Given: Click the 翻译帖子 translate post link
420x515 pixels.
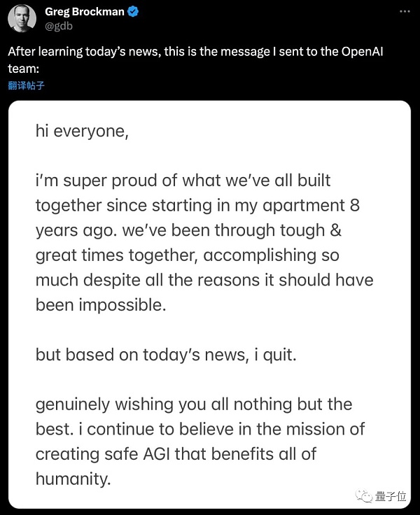Looking at the screenshot, I should (27, 86).
